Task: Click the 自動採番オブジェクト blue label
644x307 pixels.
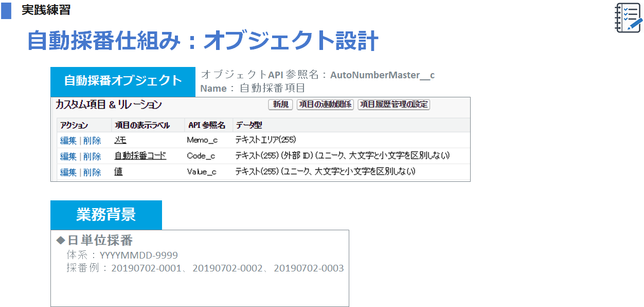Action: [x=123, y=81]
